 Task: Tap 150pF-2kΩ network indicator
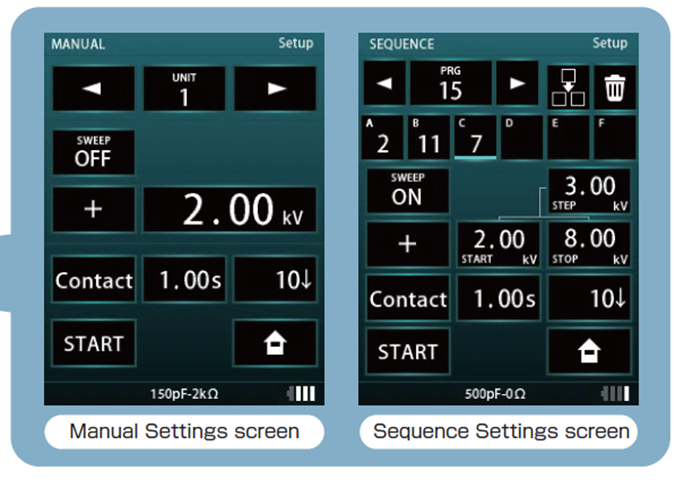[x=184, y=394]
